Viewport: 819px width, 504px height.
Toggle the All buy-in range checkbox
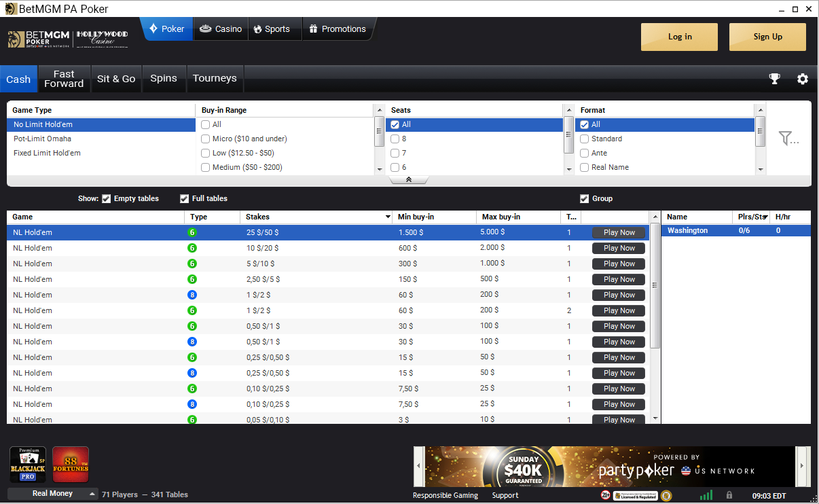pyautogui.click(x=206, y=124)
